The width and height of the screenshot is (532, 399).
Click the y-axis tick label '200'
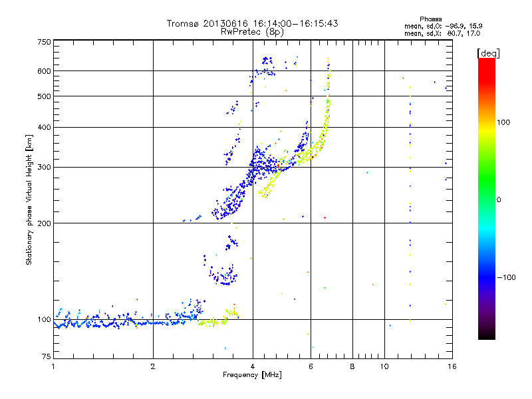[x=44, y=223]
